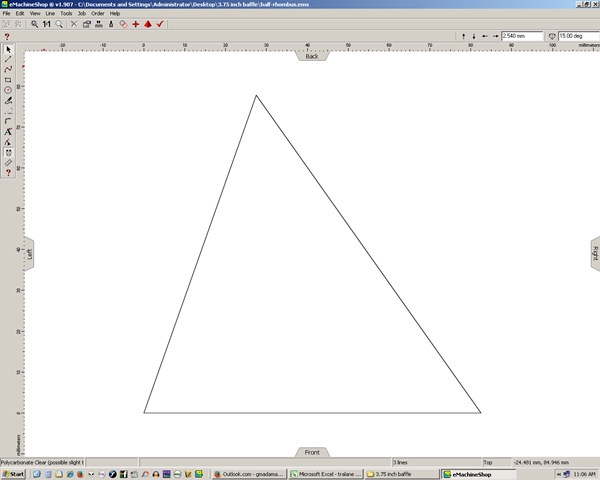600x480 pixels.
Task: Switch to the Front view tab
Action: pyautogui.click(x=312, y=452)
